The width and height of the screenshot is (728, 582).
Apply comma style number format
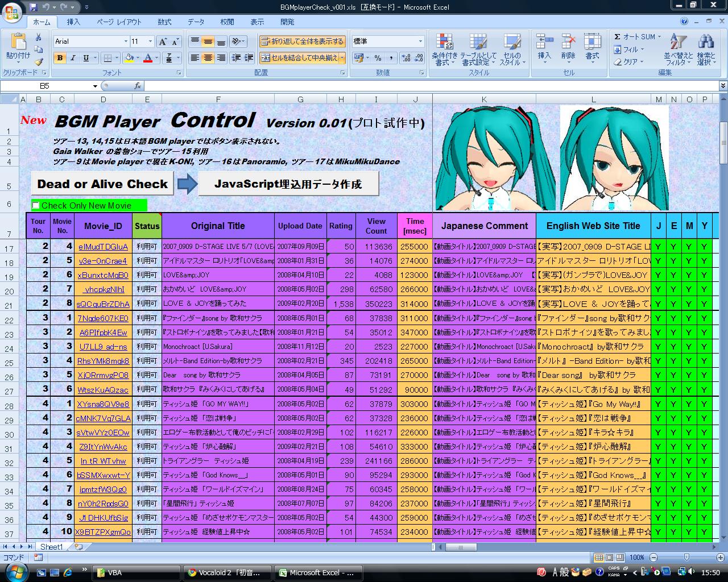391,58
